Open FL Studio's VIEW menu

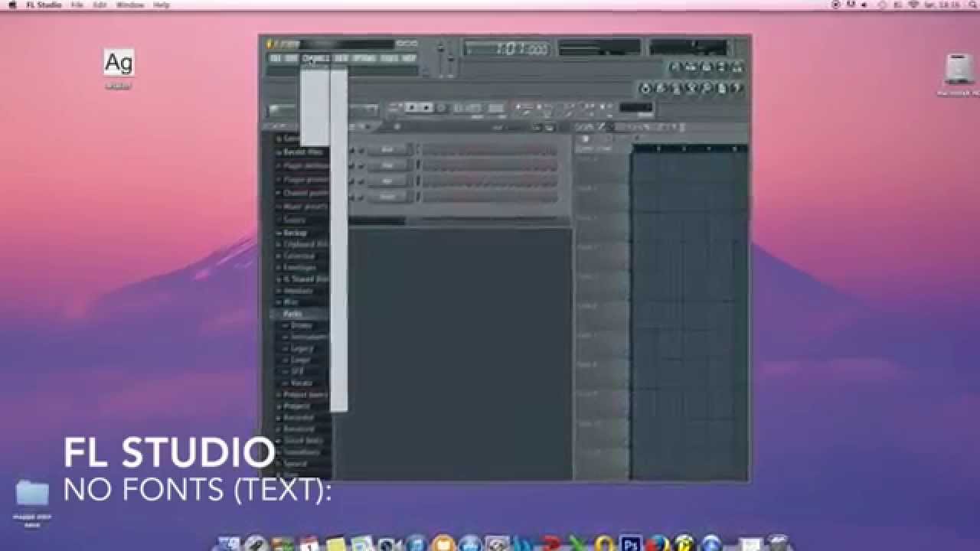coord(341,58)
